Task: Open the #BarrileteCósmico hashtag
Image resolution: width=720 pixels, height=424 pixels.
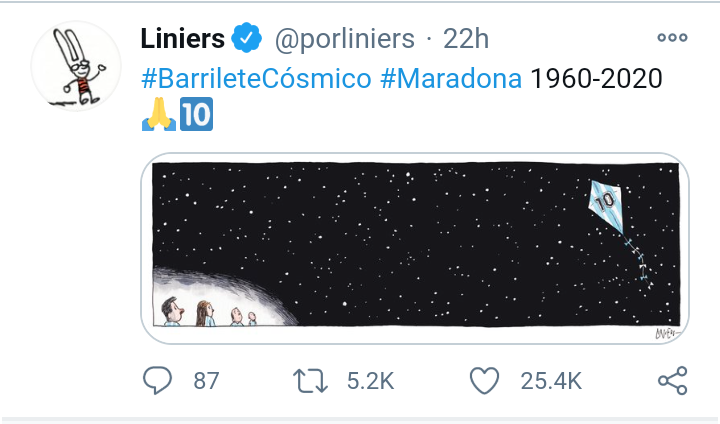Action: [x=256, y=78]
